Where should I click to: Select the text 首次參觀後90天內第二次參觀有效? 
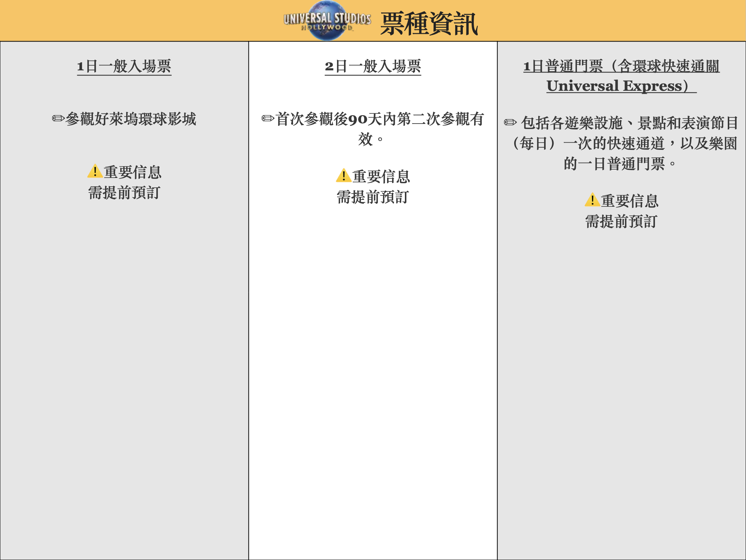[379, 129]
